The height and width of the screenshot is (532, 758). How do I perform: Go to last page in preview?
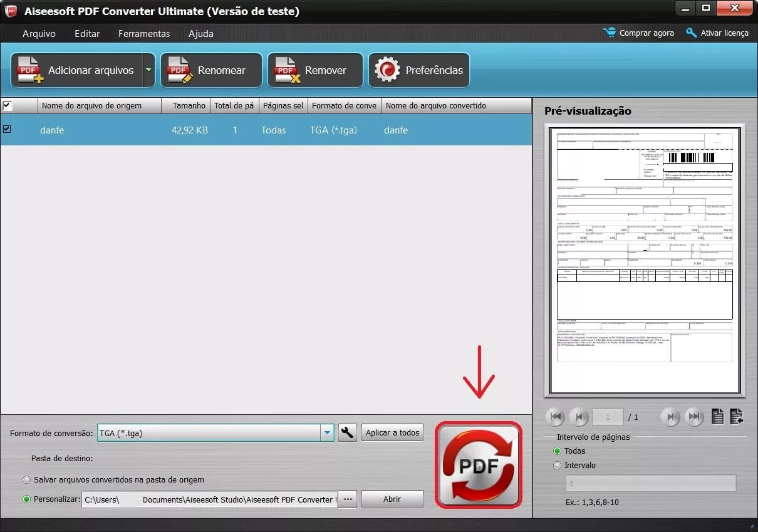click(x=693, y=417)
